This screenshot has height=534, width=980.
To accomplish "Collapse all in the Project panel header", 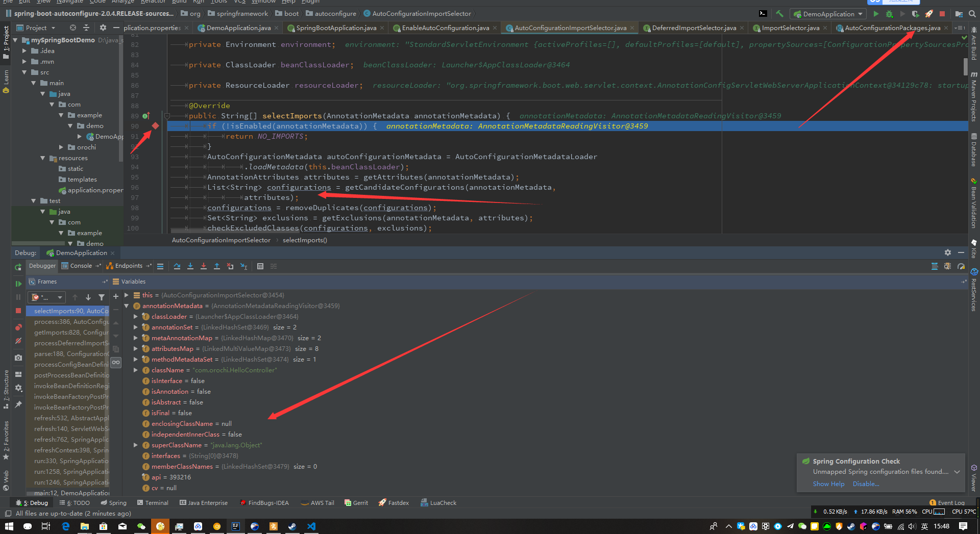I will pyautogui.click(x=86, y=28).
